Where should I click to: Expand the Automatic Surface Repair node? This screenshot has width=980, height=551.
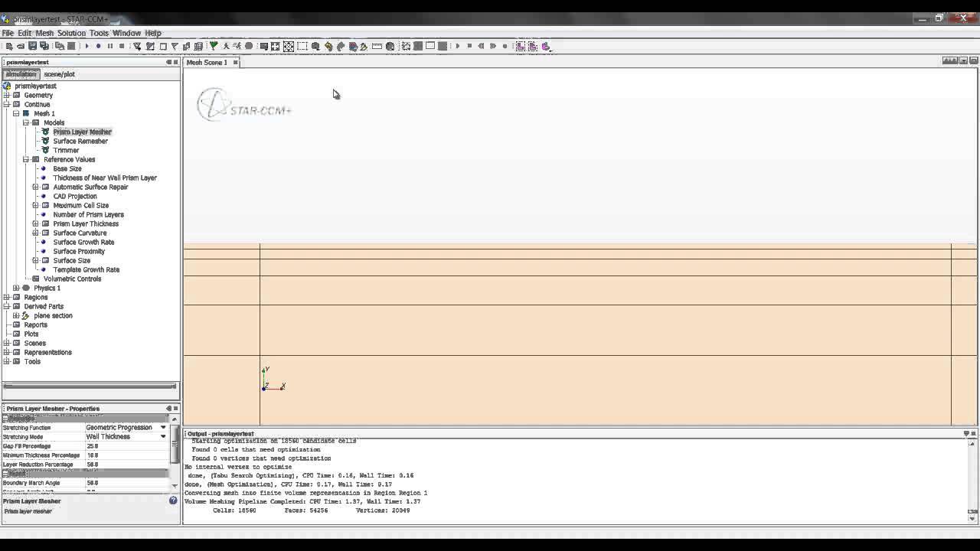coord(35,187)
